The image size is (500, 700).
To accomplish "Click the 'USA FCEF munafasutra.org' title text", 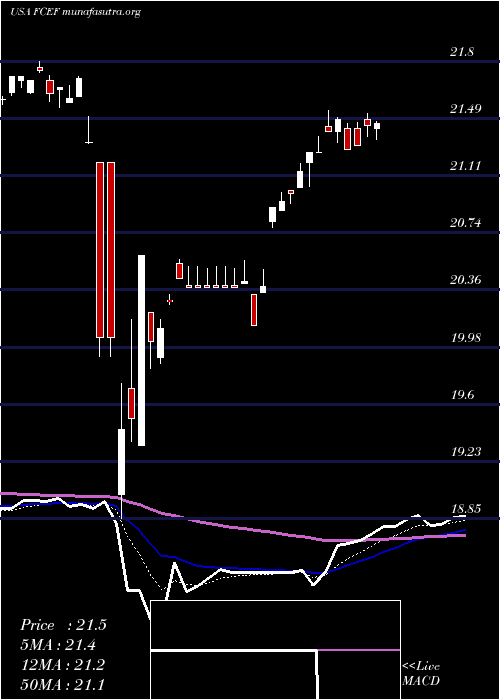I will [75, 12].
